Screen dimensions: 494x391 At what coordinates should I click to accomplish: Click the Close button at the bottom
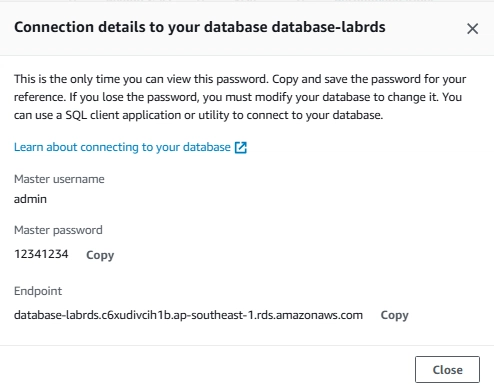coord(447,369)
